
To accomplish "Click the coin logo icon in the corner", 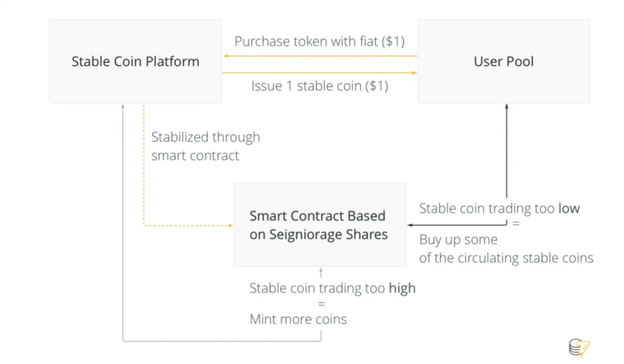I will 579,347.
